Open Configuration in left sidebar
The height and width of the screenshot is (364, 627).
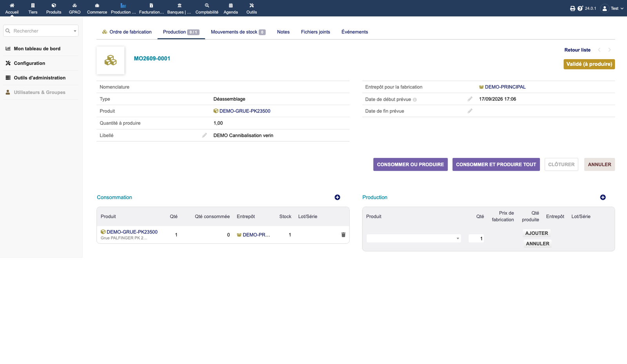click(x=29, y=63)
